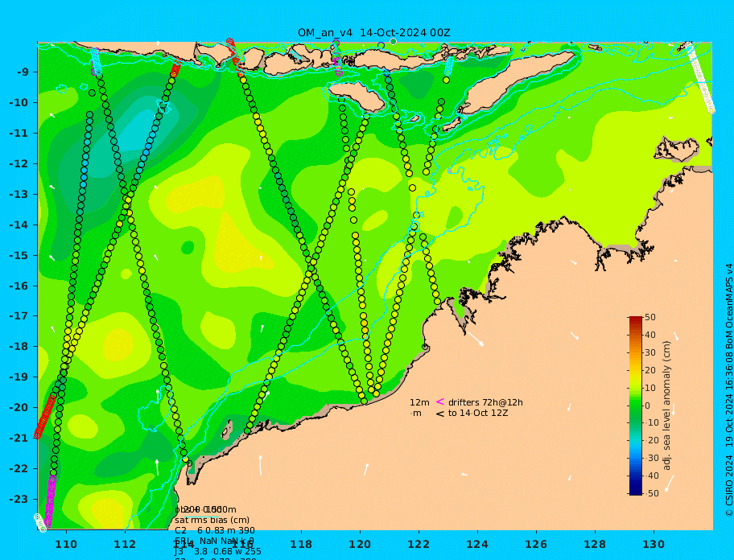Click the 'C2 6 0.83 m 390' statistics row
Screen dimensions: 734x560
point(215,530)
